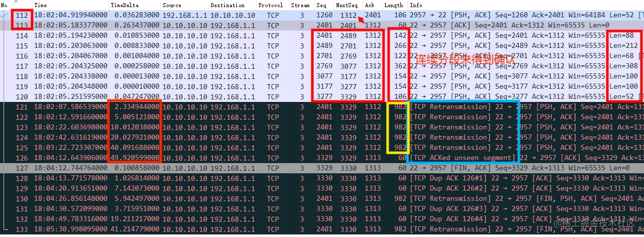Select retransmission packet number 122
This screenshot has height=237, width=644.
(x=21, y=117)
